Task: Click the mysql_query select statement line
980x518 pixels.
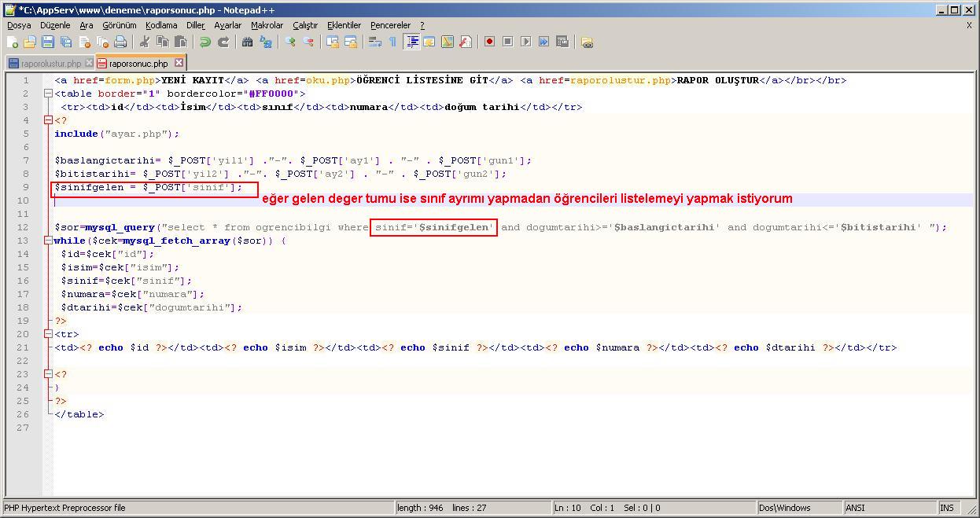Action: 501,227
